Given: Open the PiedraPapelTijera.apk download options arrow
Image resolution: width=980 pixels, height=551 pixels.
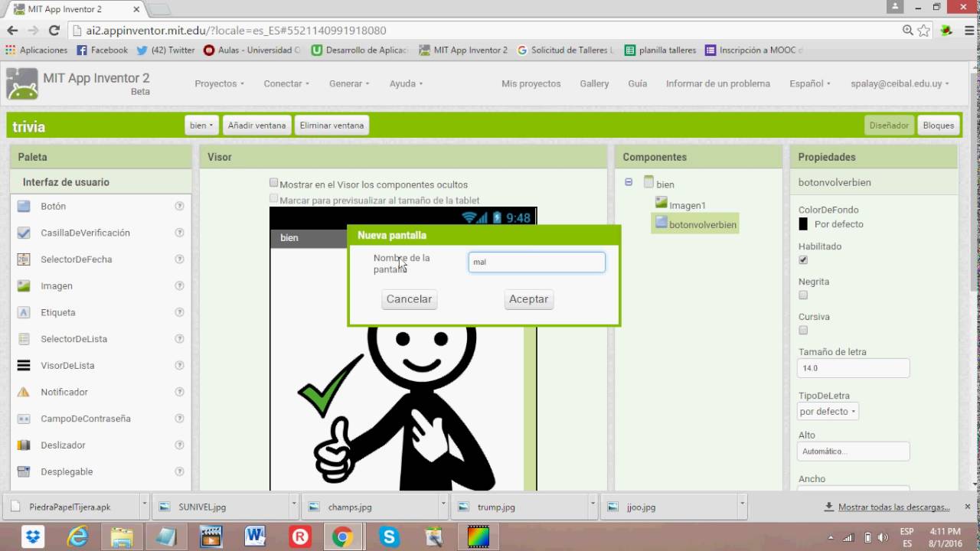Looking at the screenshot, I should [x=144, y=506].
